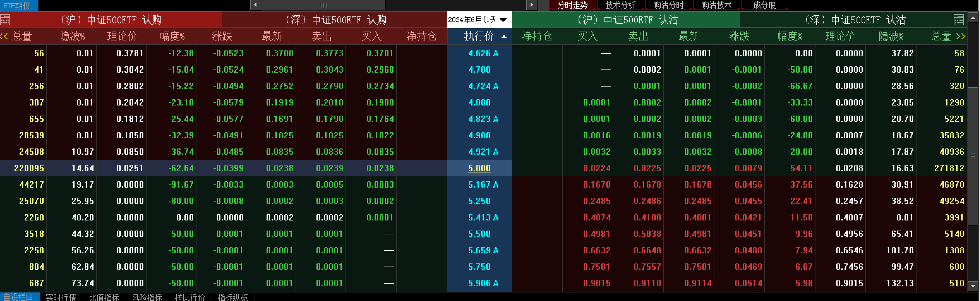The image size is (980, 301).
Task: Click call volume 220095 in the 5.000 row
Action: click(29, 168)
